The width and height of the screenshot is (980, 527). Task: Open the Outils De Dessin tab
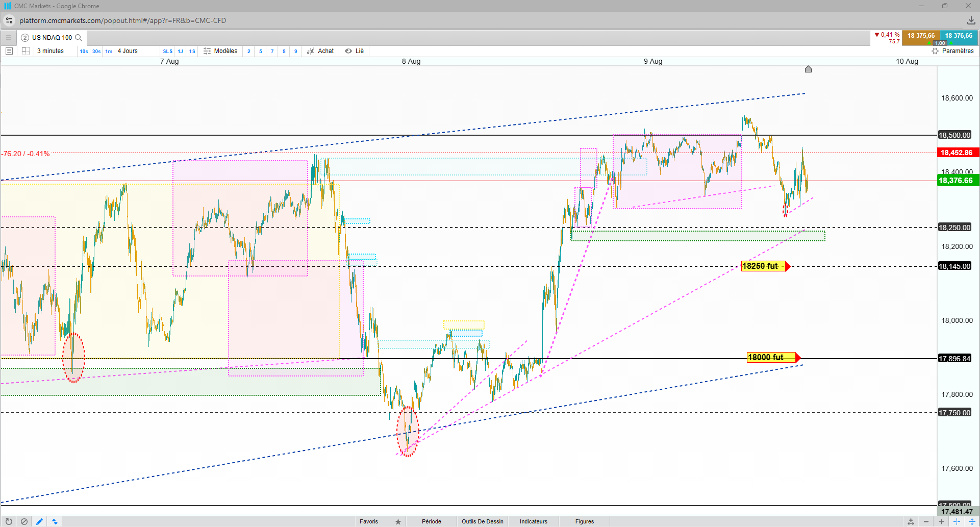tap(483, 521)
